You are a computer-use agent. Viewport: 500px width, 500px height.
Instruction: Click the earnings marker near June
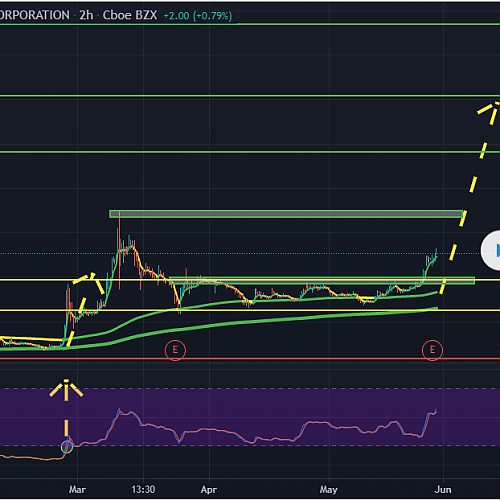coord(432,350)
